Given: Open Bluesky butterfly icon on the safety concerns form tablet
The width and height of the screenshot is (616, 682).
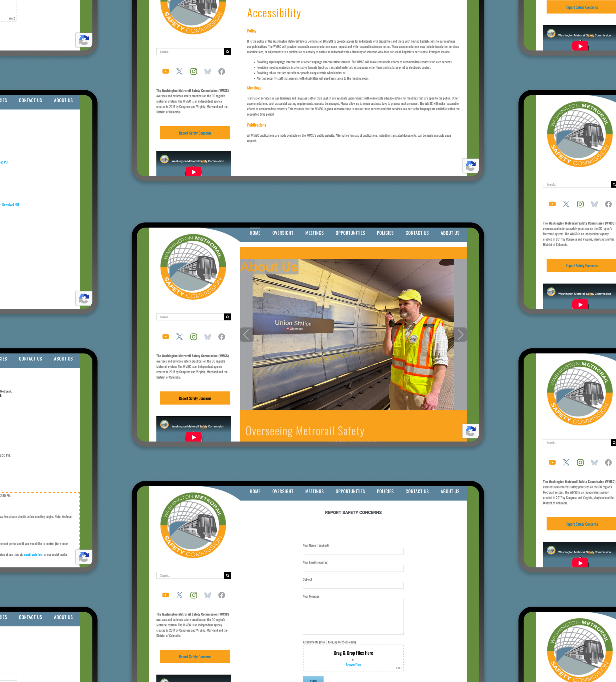Looking at the screenshot, I should [x=208, y=595].
